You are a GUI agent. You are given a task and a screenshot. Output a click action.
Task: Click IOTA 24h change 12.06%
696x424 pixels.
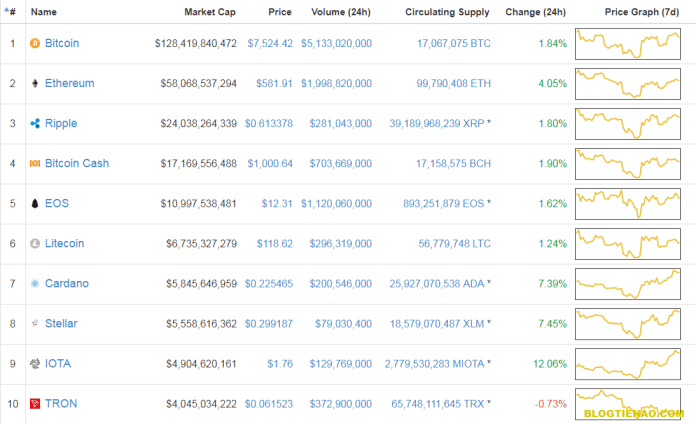tap(550, 364)
